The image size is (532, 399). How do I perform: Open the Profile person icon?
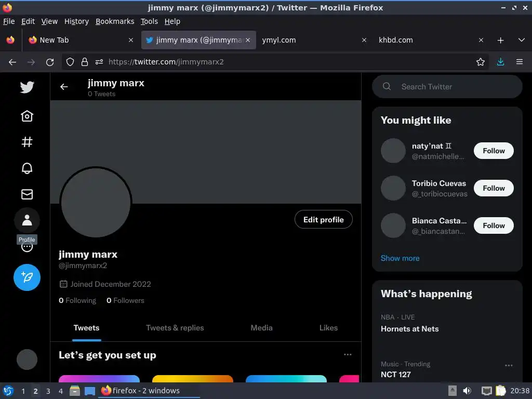pyautogui.click(x=27, y=220)
